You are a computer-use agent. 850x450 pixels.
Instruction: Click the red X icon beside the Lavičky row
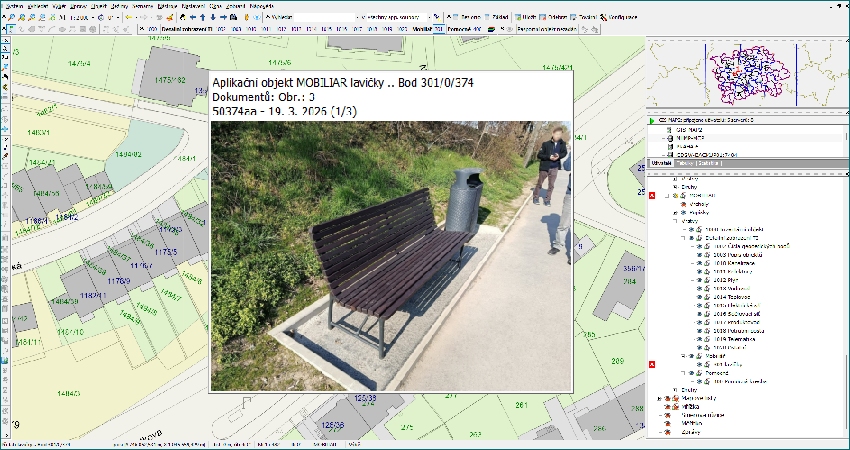point(652,364)
